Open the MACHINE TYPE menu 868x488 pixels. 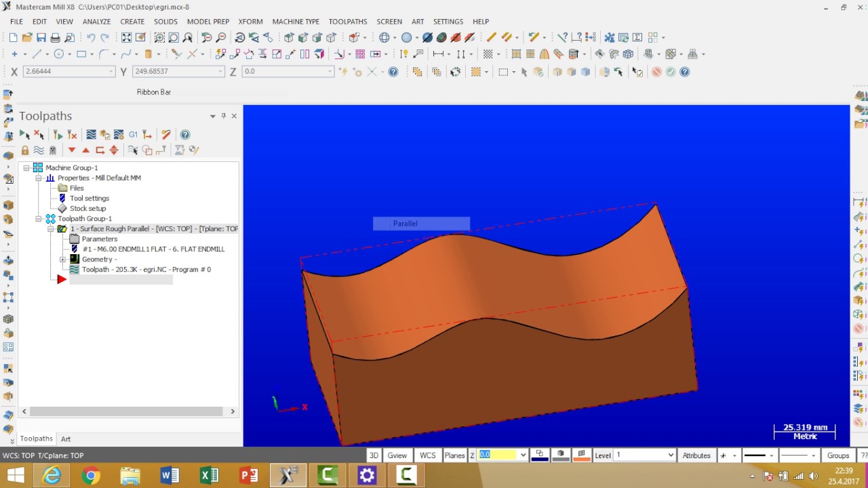coord(296,22)
